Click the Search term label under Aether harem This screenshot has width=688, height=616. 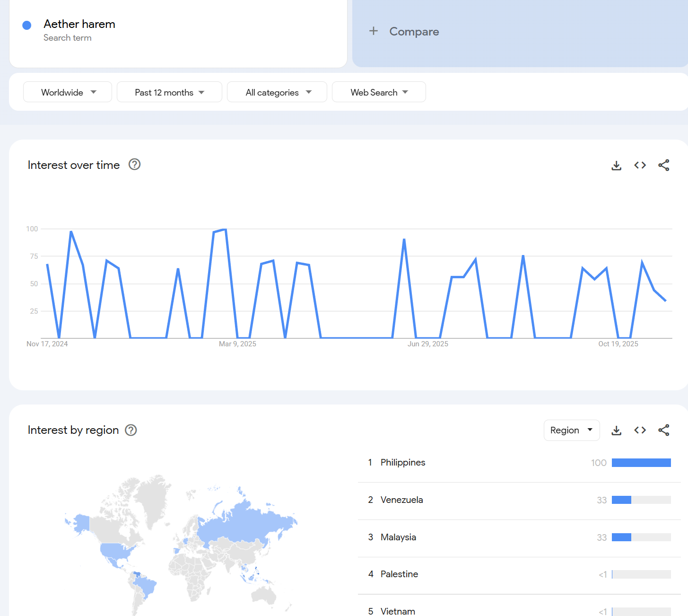68,38
